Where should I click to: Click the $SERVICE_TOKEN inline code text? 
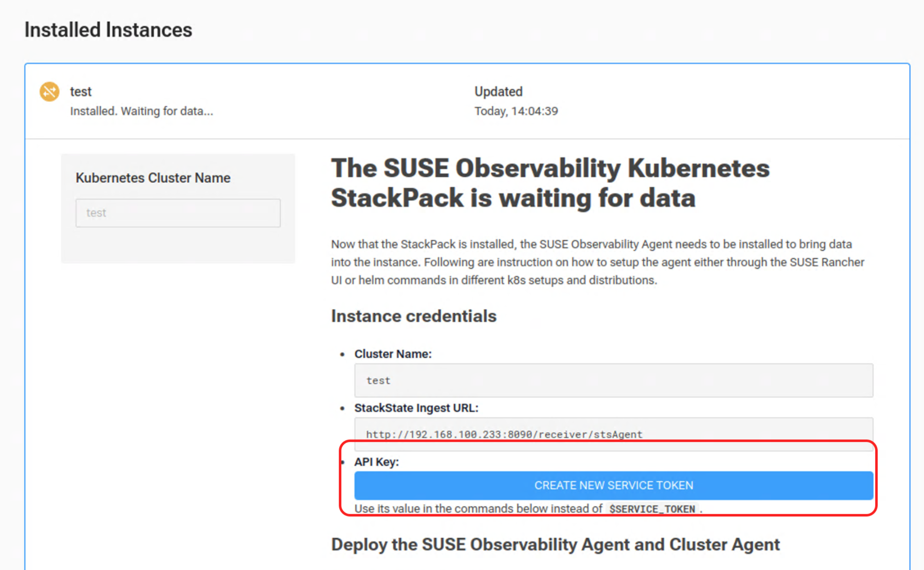tap(652, 509)
